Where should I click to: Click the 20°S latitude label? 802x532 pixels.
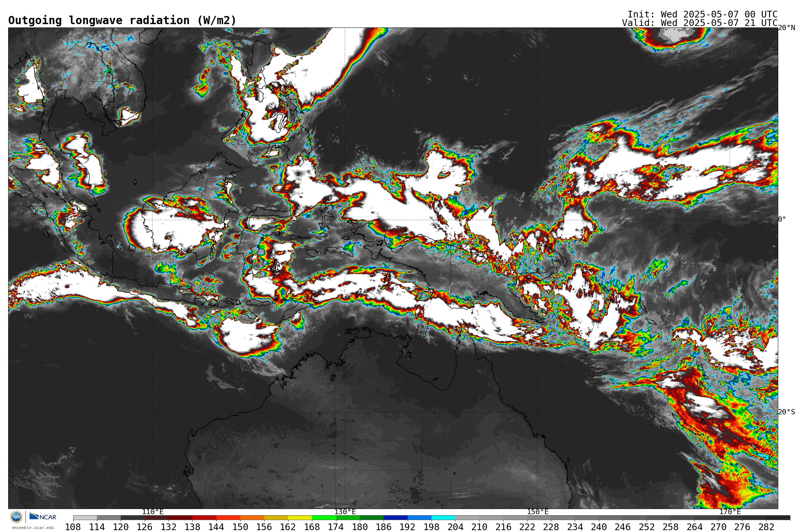(786, 412)
